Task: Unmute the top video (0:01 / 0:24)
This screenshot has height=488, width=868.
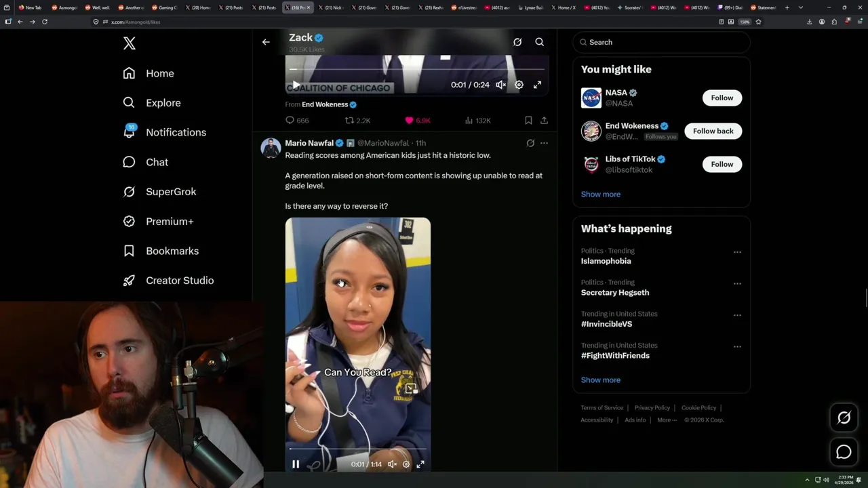Action: (x=500, y=85)
